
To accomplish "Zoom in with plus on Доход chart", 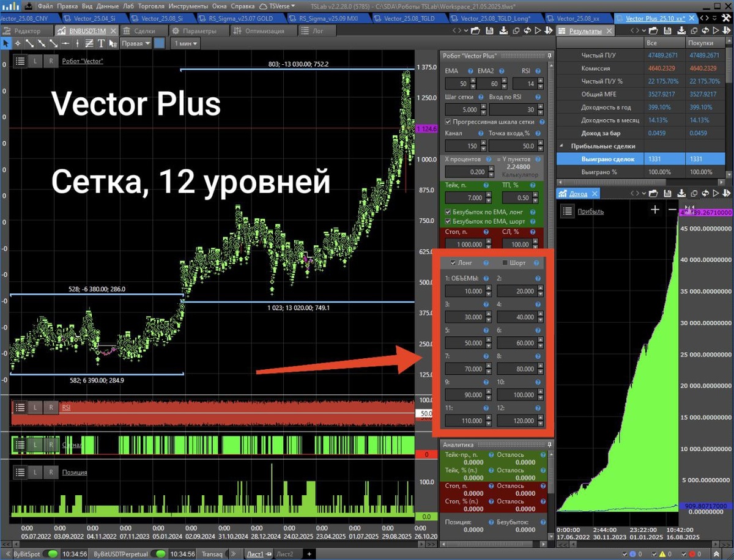I will coord(655,210).
